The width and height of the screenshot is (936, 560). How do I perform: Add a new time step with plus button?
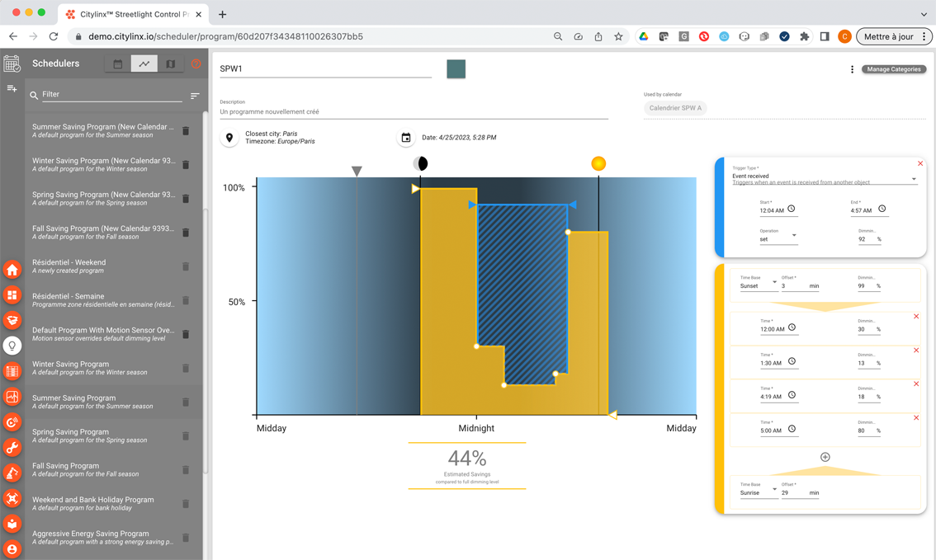click(x=825, y=457)
